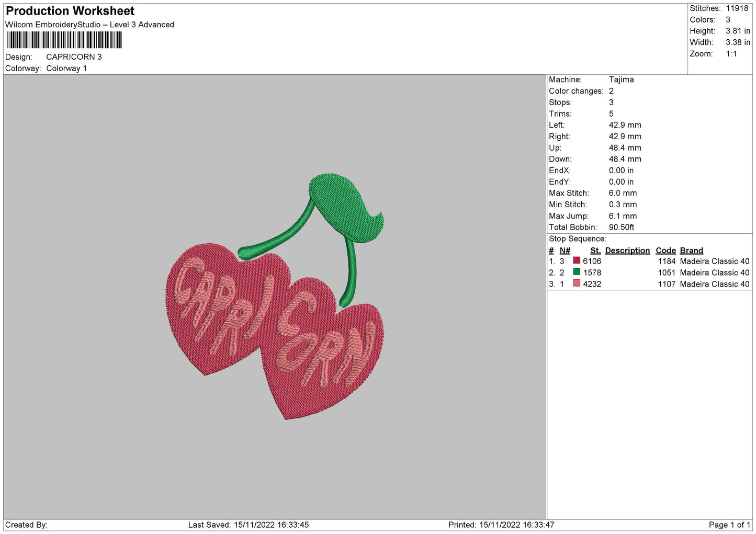The image size is (756, 534).
Task: Click the barcode under the worksheet title
Action: 64,40
